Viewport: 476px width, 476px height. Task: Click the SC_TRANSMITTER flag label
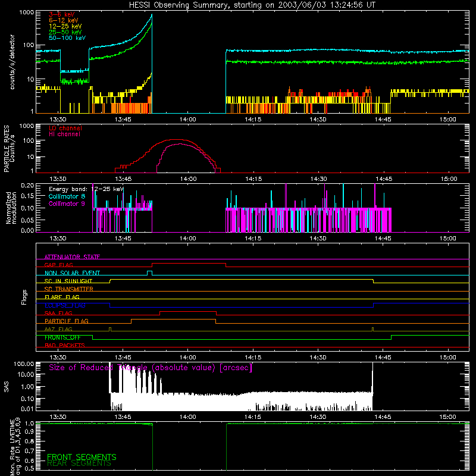point(68,289)
